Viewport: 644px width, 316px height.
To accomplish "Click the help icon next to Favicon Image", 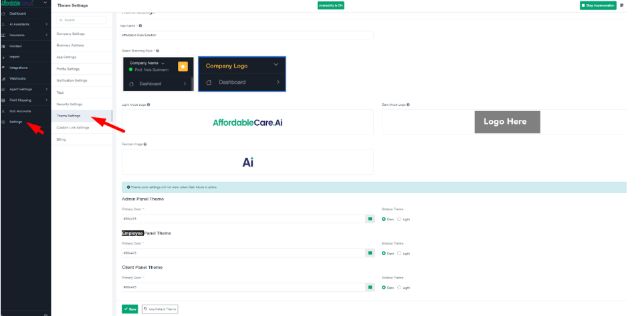I will click(x=144, y=144).
